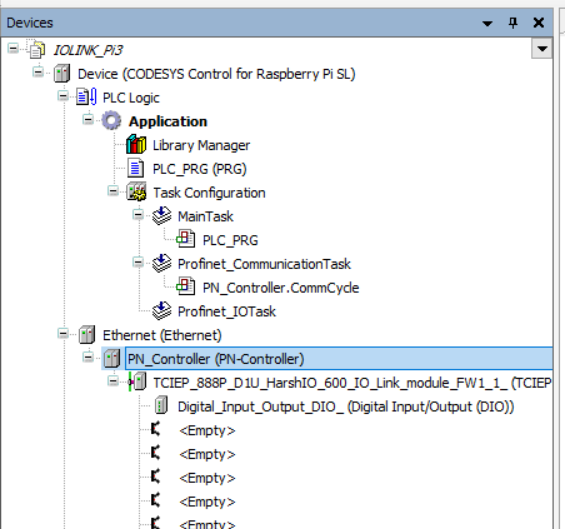Collapse the Task Configuration node
This screenshot has width=565, height=529.
(113, 191)
